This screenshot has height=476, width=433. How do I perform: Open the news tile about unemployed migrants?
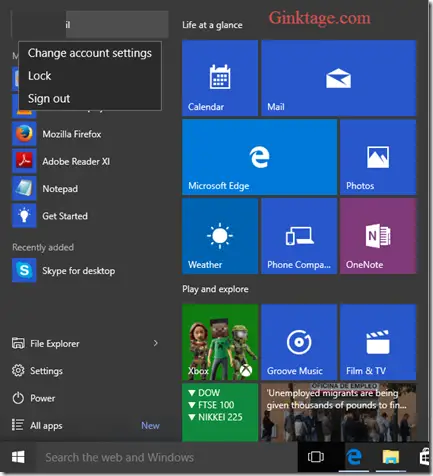tap(339, 412)
